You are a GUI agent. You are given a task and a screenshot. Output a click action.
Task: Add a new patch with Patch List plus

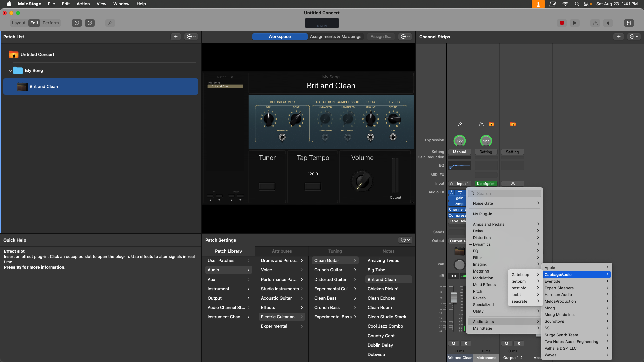[176, 37]
